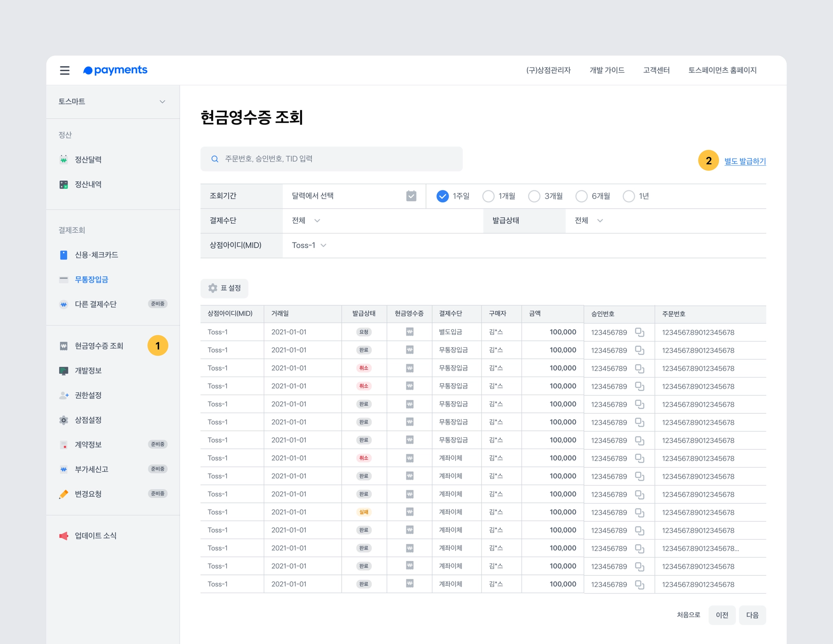Select the 3개월 period radio button

pos(534,196)
